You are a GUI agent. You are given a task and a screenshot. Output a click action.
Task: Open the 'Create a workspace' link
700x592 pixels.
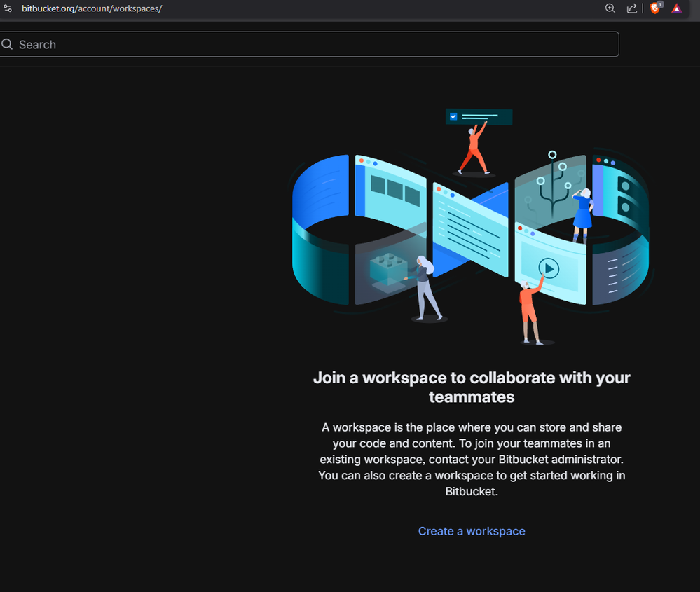(x=472, y=531)
